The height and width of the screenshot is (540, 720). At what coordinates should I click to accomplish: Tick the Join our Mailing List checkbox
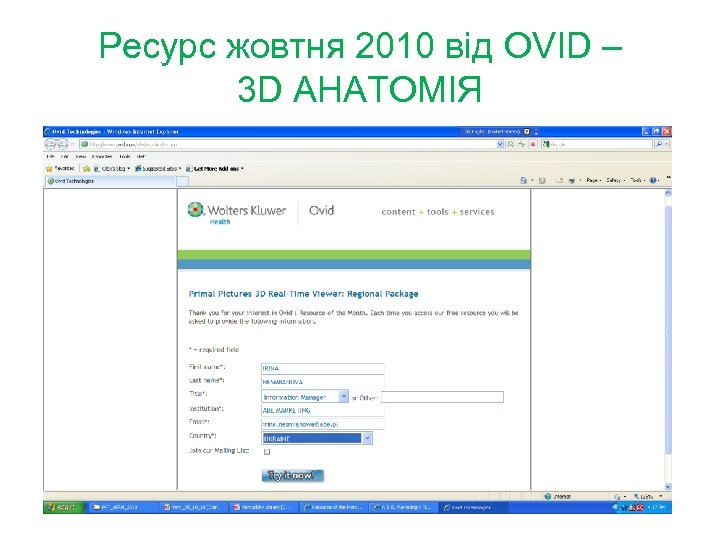(x=267, y=452)
